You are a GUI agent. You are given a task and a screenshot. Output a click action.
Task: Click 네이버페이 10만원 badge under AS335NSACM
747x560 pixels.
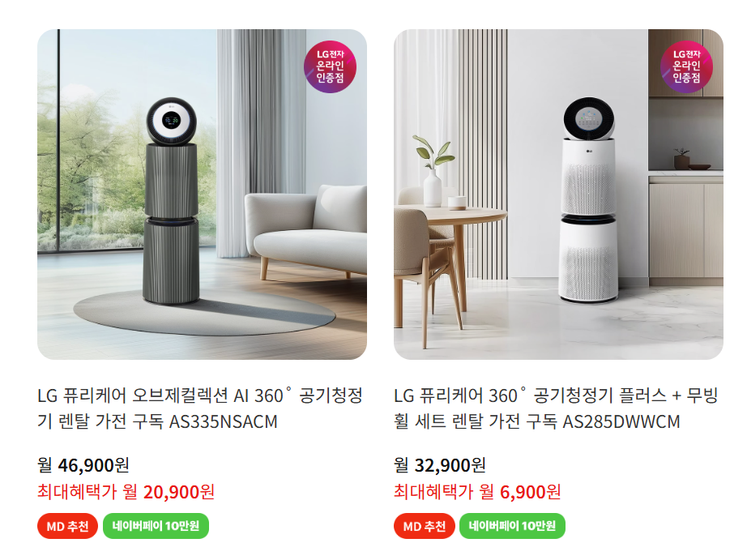156,526
